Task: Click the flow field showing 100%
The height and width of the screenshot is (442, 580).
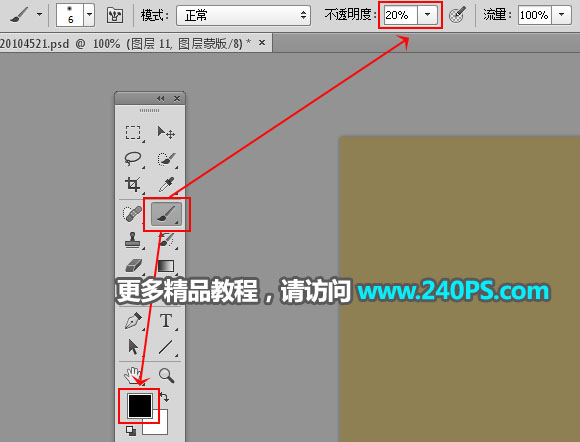Action: click(535, 15)
